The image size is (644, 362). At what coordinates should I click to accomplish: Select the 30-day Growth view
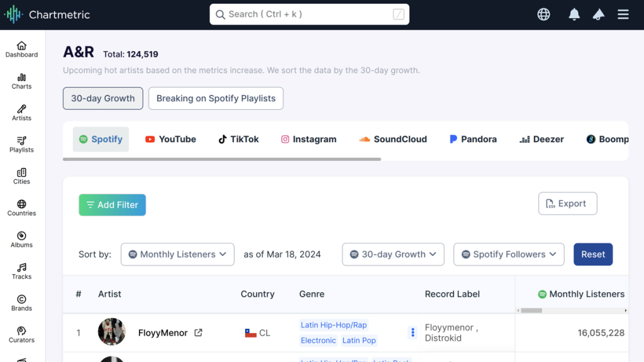(x=103, y=99)
